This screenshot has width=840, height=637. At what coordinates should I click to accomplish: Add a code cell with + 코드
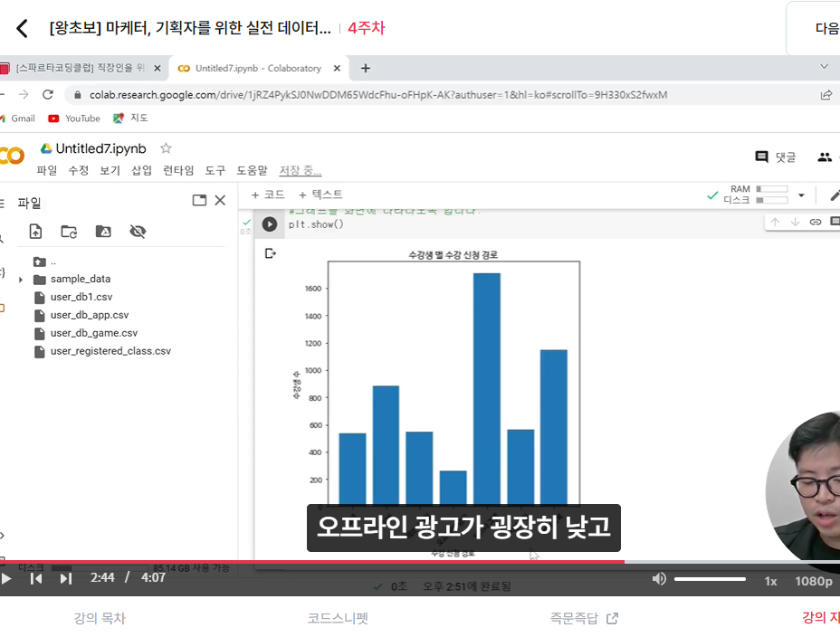click(268, 195)
